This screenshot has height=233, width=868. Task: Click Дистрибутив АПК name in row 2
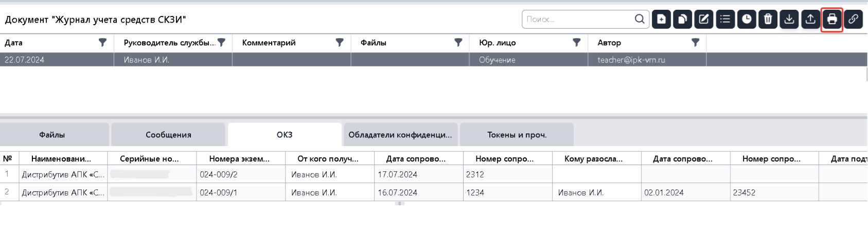[x=63, y=192]
